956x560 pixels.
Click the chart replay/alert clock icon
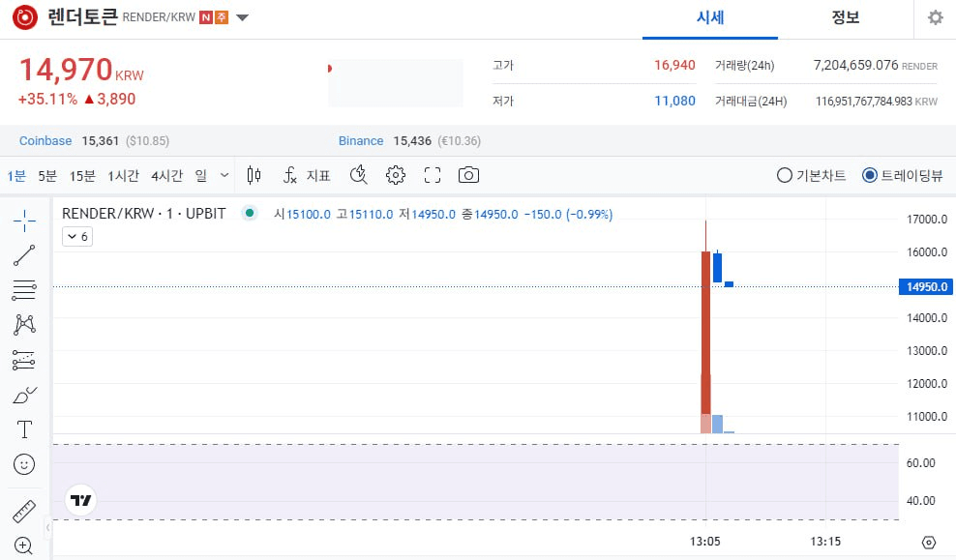358,175
